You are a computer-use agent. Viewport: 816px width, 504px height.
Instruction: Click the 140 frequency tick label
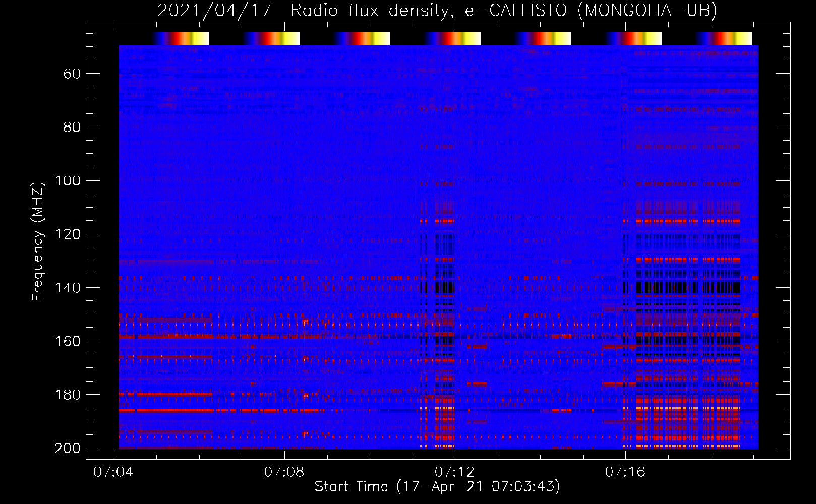coord(68,288)
